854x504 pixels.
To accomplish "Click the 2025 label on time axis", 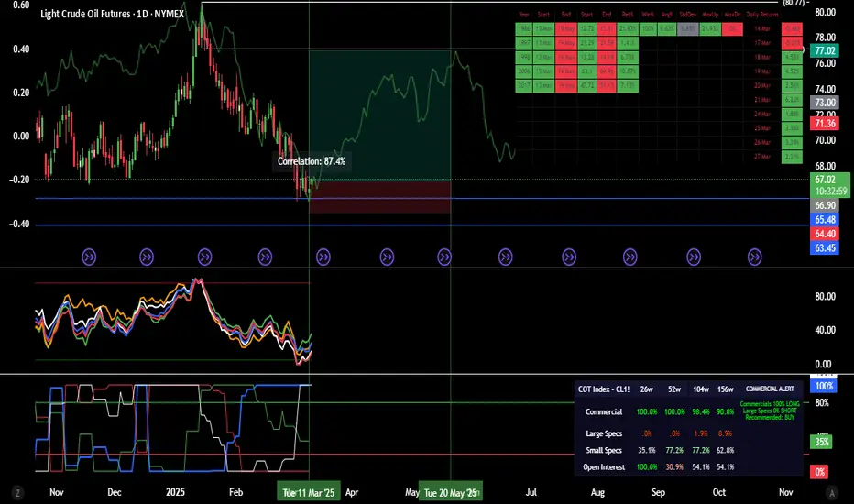I will point(175,493).
